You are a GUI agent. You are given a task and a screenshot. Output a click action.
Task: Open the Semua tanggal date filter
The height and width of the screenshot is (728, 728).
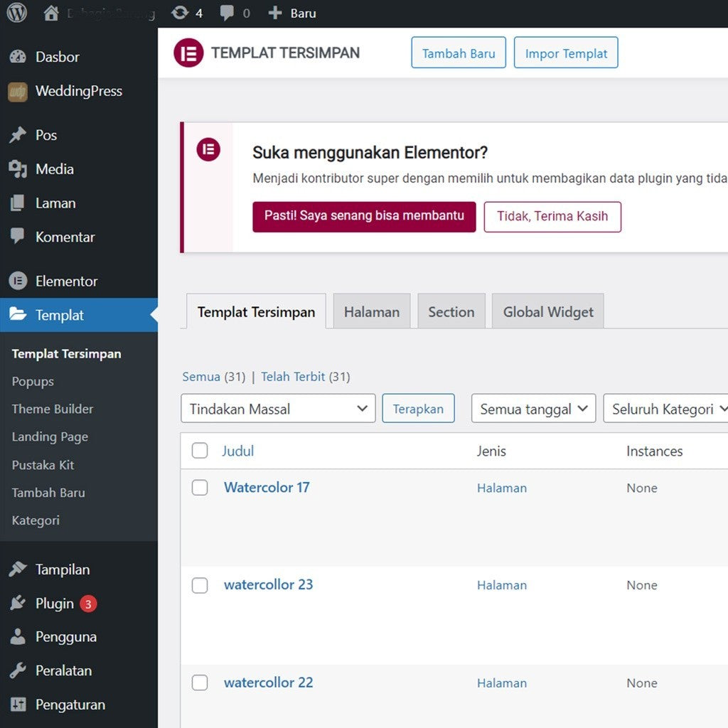pos(533,409)
